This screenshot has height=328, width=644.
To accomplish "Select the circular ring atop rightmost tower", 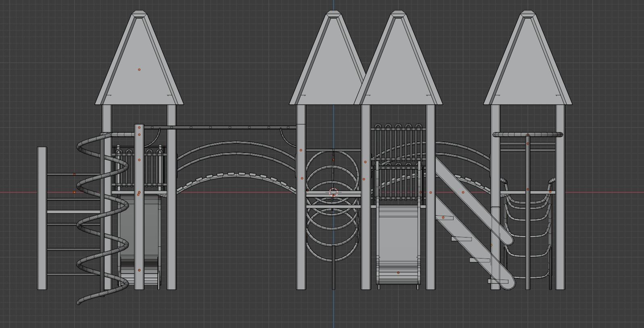I will (527, 135).
